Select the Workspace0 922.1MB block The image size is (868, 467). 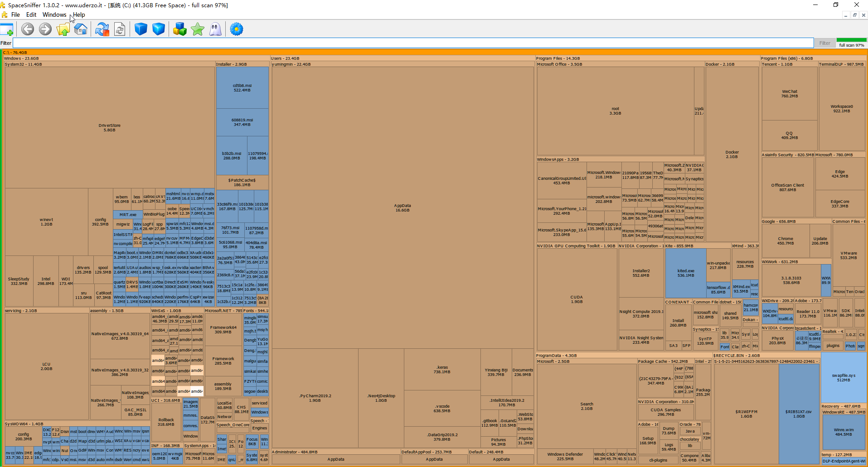coord(842,109)
